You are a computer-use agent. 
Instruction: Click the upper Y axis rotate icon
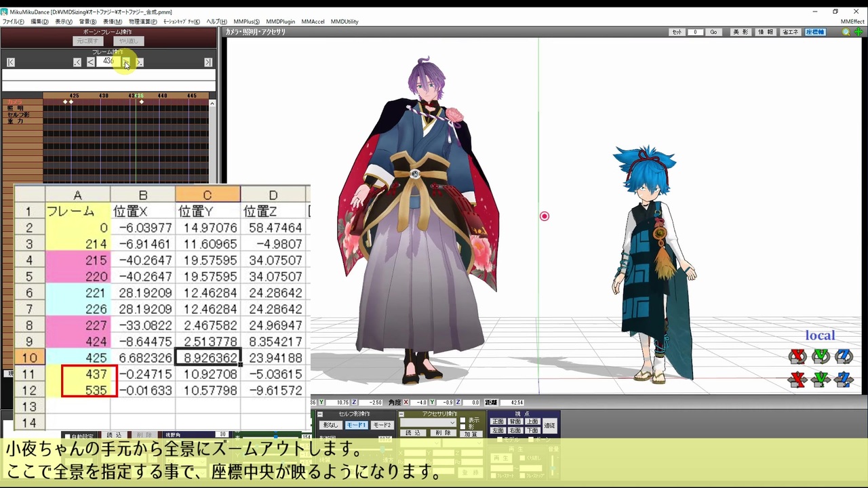click(x=821, y=356)
